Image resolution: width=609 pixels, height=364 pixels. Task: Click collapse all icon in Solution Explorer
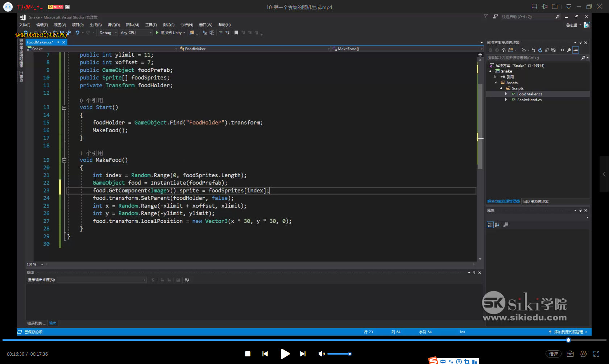547,50
